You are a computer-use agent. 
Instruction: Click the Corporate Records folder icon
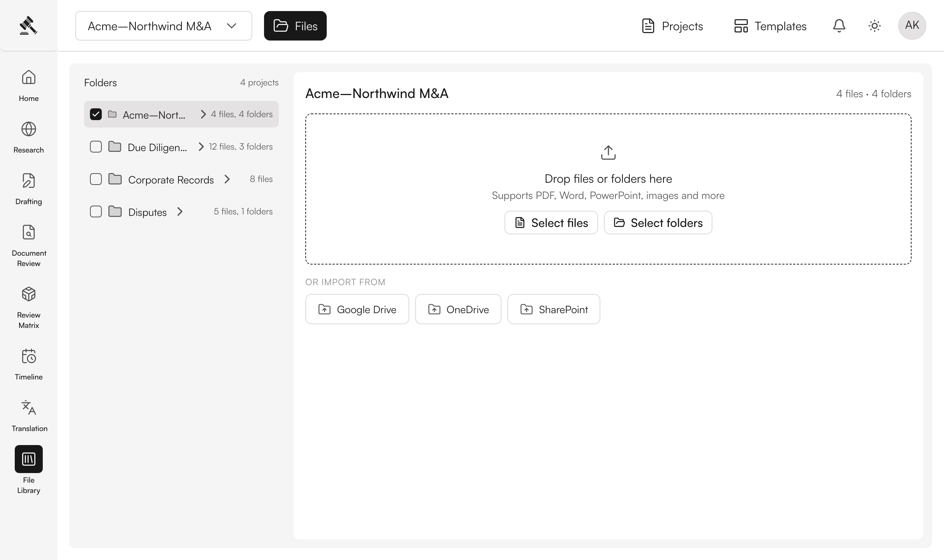115,179
